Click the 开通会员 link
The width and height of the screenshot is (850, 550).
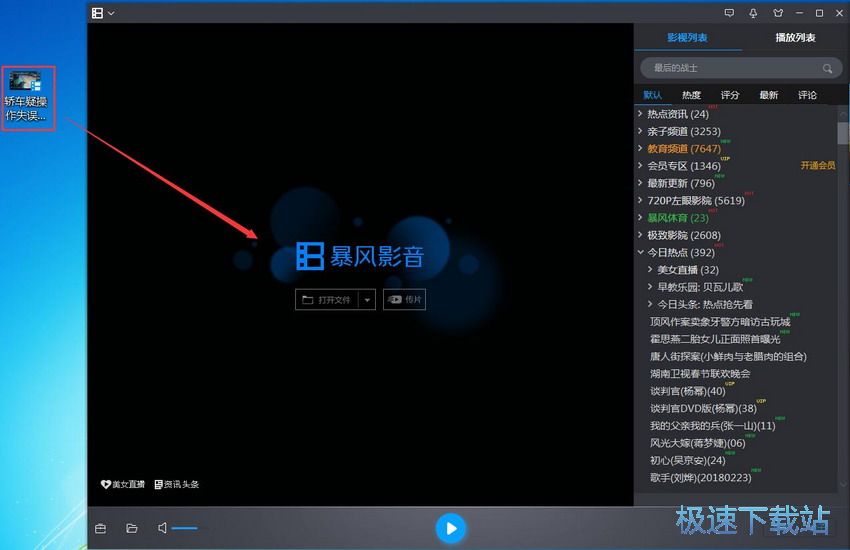(817, 165)
